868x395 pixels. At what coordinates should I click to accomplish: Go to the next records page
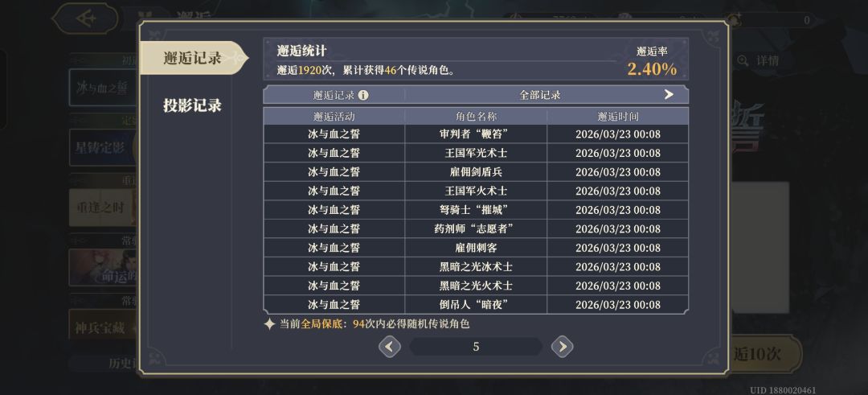(x=562, y=347)
